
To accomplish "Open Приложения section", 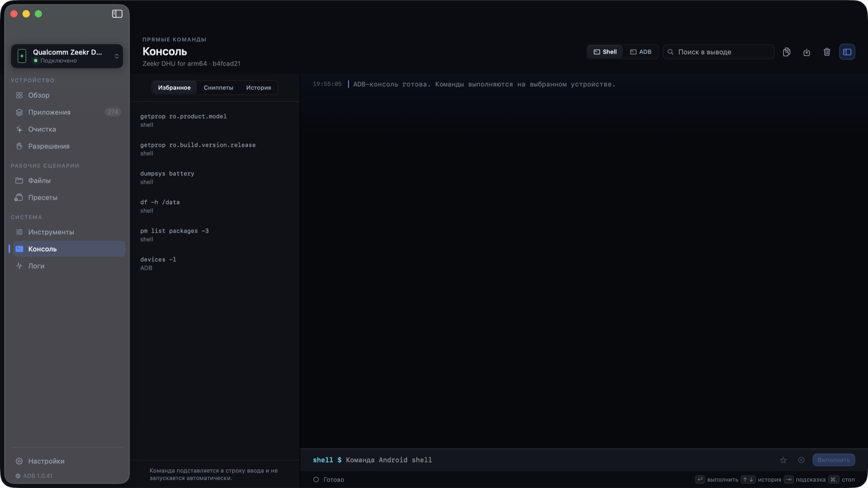I will point(67,112).
